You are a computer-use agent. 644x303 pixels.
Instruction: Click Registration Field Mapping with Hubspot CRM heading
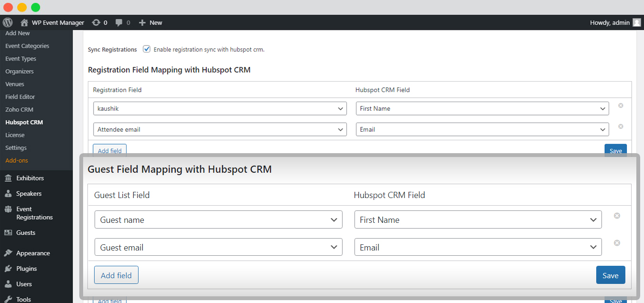pyautogui.click(x=169, y=70)
